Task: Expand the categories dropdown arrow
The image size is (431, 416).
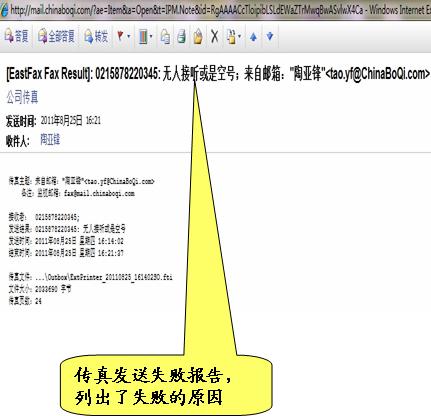Action: coord(151,36)
